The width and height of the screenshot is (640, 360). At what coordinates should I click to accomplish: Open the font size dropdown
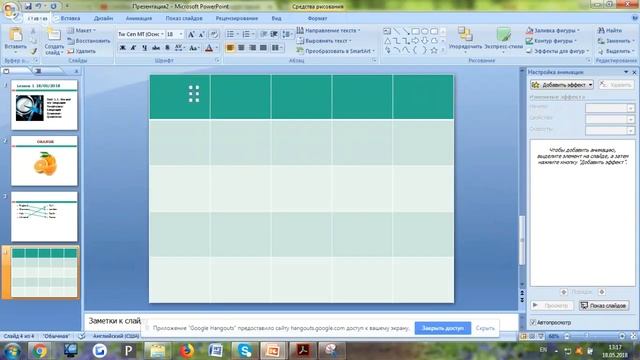tap(181, 34)
